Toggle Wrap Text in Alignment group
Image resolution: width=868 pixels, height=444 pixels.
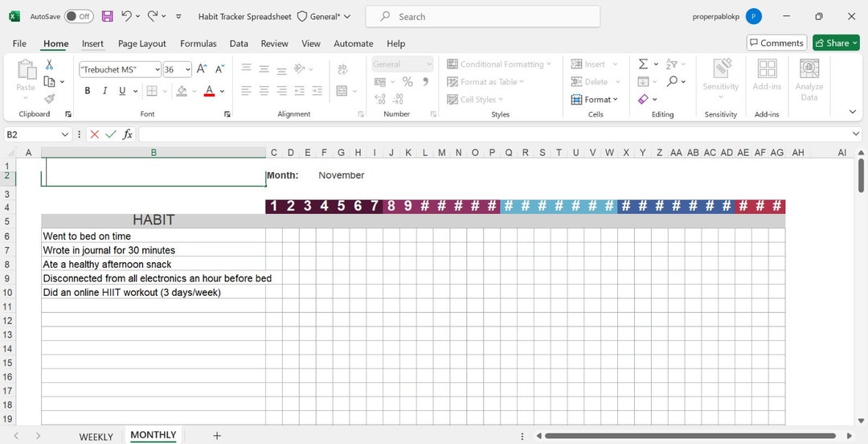(x=342, y=69)
